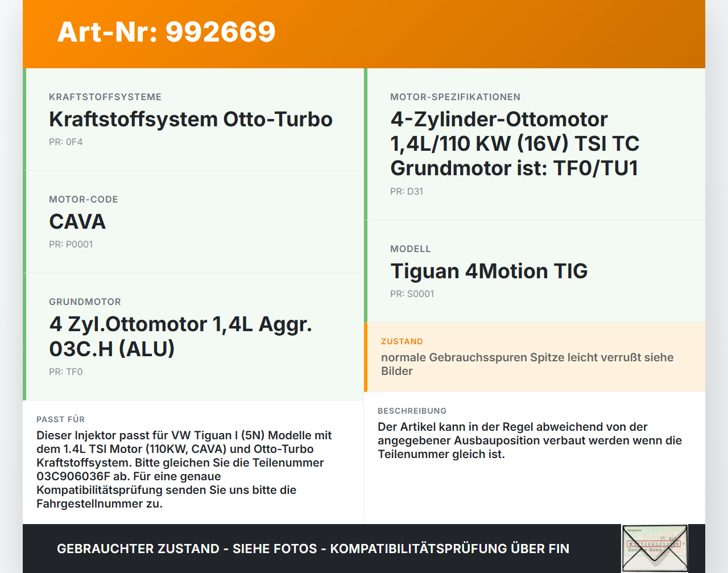The width and height of the screenshot is (728, 573).
Task: Click the PR: TF0 code
Action: 66,372
